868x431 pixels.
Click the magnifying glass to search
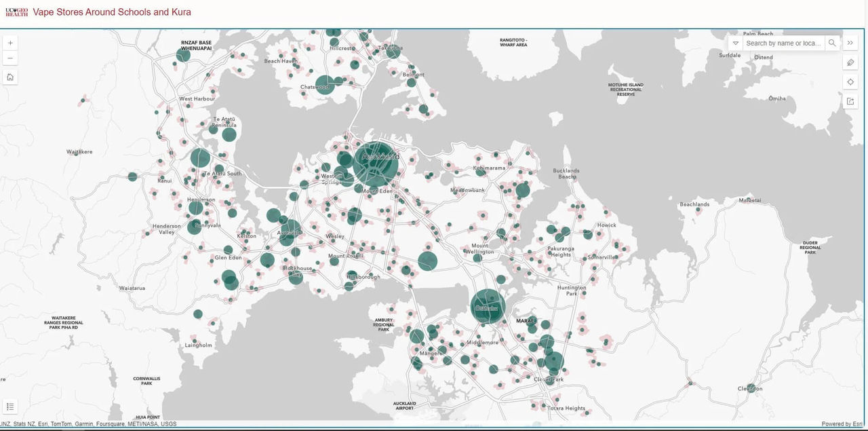pyautogui.click(x=832, y=43)
